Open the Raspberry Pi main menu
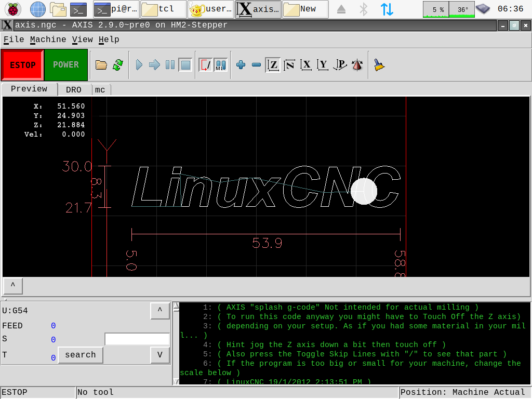Screen dimensions: 532x399 [13, 9]
